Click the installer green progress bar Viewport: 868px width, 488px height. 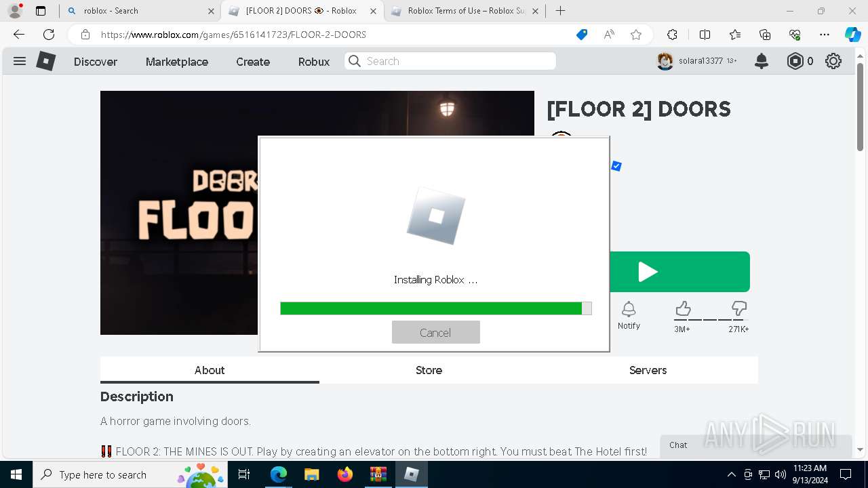436,308
